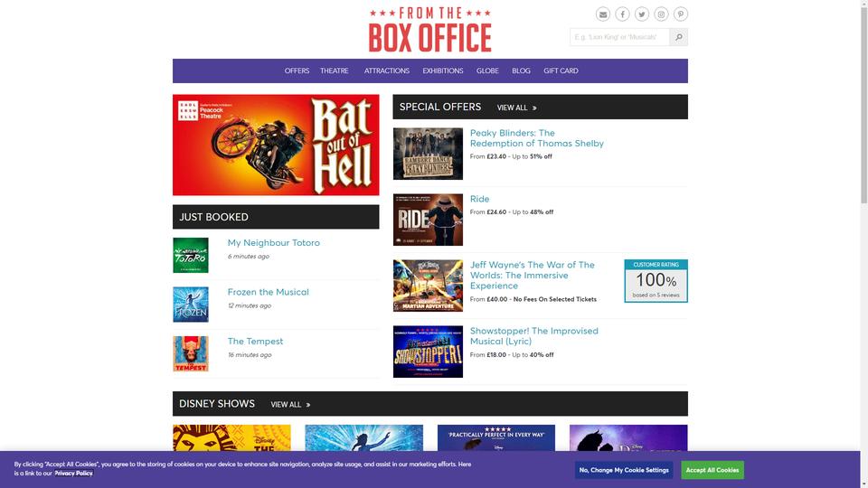Focus the show search input field

pyautogui.click(x=619, y=37)
